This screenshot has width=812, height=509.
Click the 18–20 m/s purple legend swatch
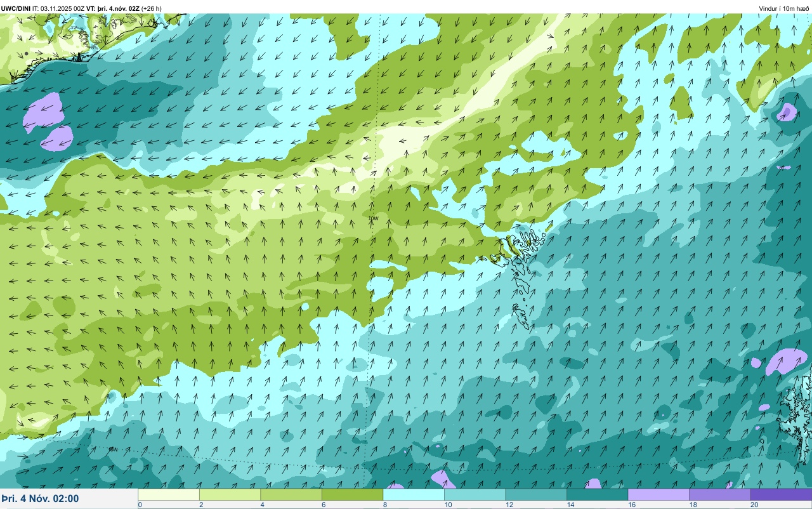719,494
